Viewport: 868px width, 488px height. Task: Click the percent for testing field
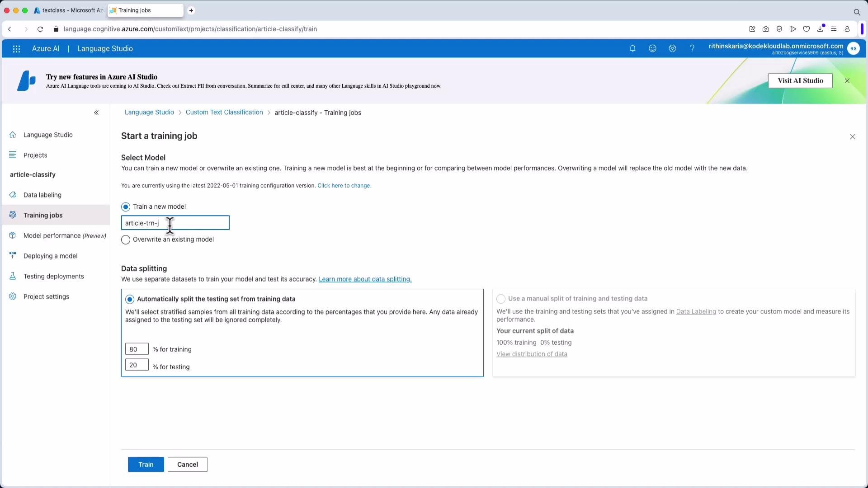(x=137, y=365)
